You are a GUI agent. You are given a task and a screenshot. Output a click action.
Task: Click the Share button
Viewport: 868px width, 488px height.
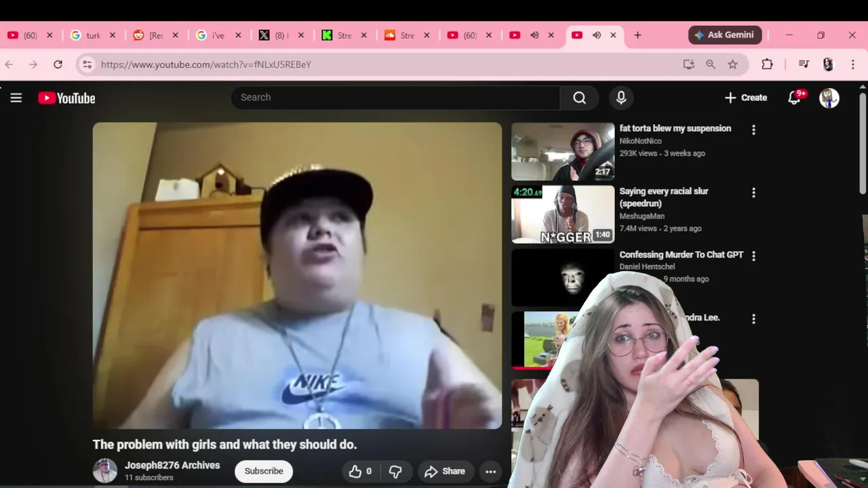(x=444, y=471)
